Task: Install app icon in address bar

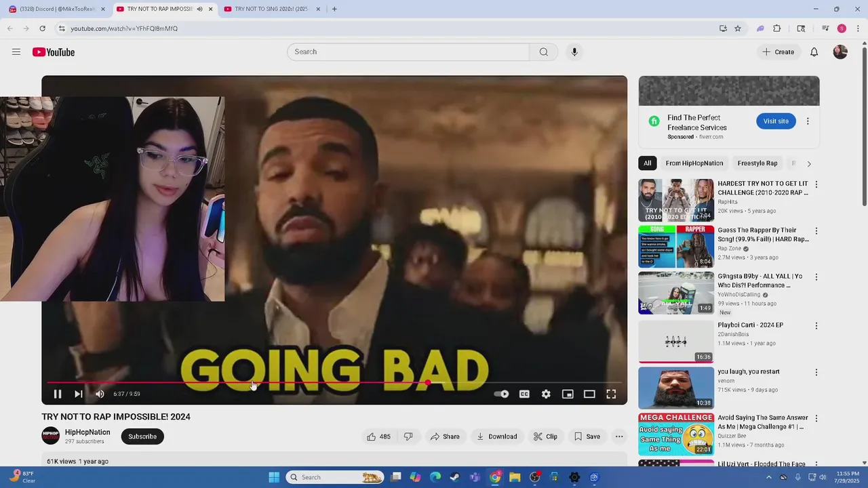Action: [723, 28]
